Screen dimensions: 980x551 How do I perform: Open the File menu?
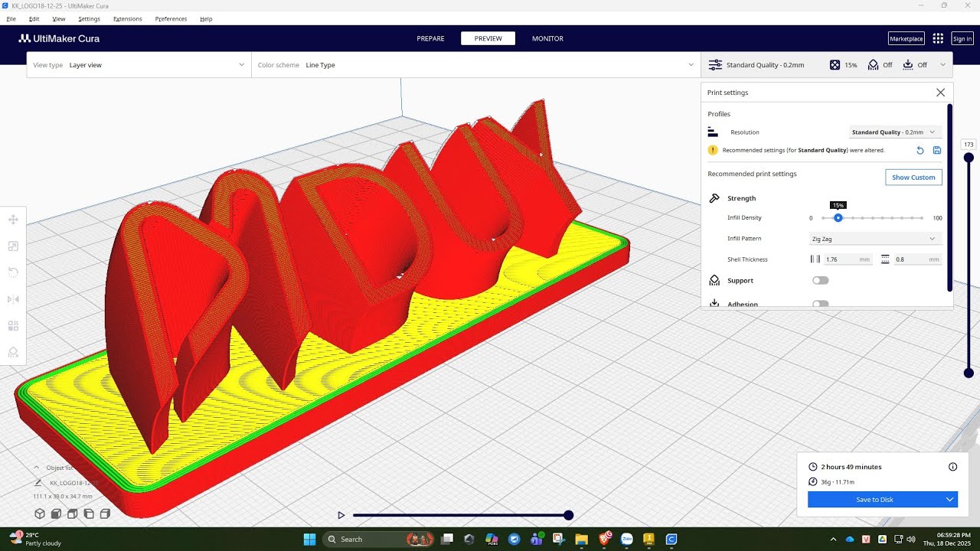11,18
